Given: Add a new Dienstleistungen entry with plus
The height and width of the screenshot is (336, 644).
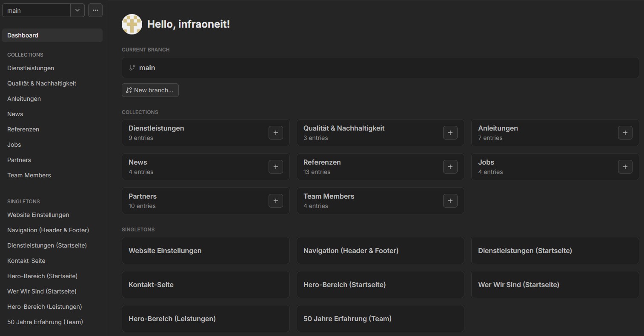Looking at the screenshot, I should click(x=275, y=133).
